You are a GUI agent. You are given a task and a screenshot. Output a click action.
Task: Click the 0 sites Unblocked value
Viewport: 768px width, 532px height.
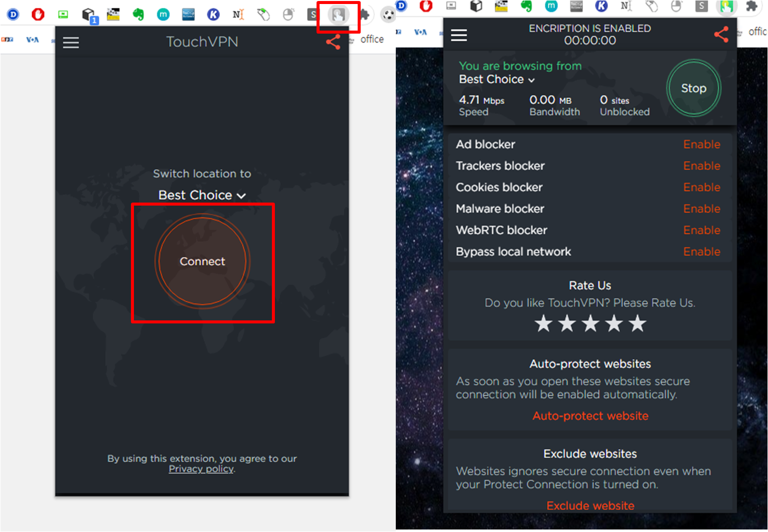[x=615, y=100]
